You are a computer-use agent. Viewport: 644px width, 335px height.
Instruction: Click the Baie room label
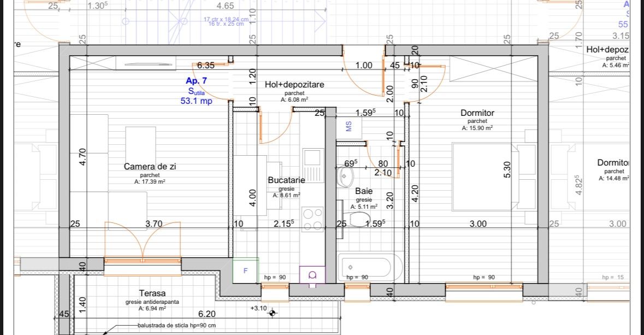pyautogui.click(x=364, y=191)
